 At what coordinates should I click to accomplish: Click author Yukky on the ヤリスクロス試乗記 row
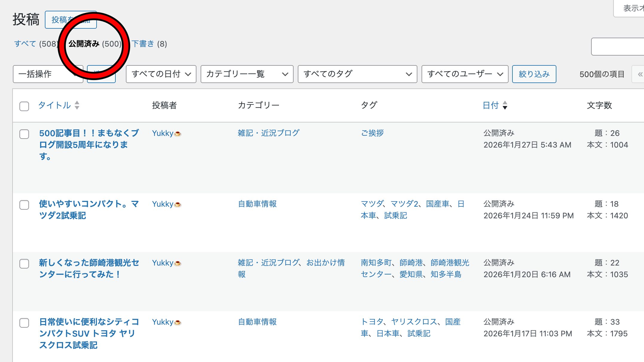coord(163,322)
